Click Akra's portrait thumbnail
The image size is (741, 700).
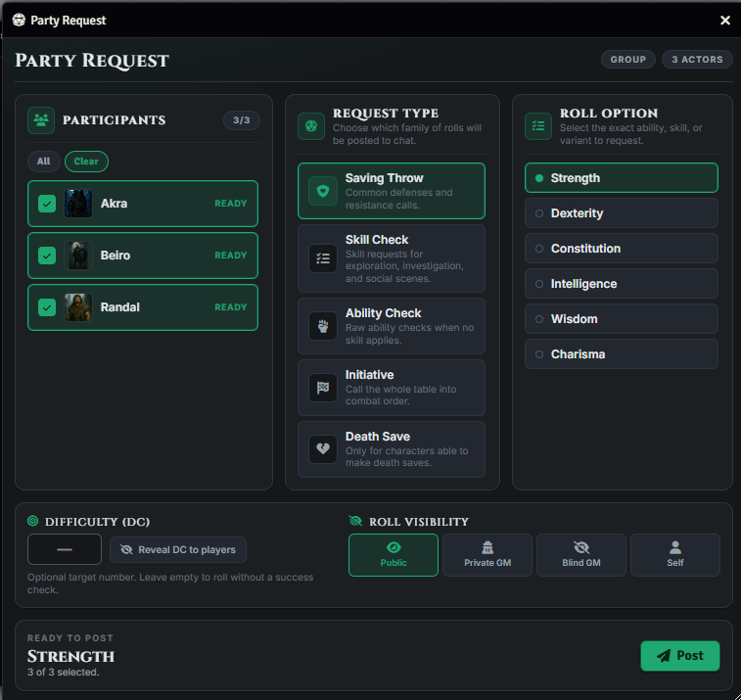click(x=78, y=204)
